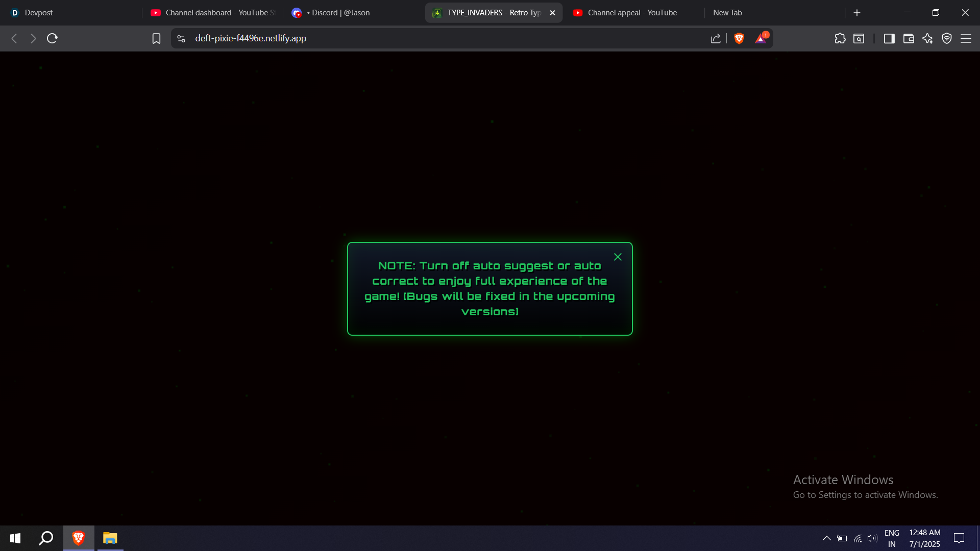Open a new tab with plus button
The image size is (980, 551).
857,13
